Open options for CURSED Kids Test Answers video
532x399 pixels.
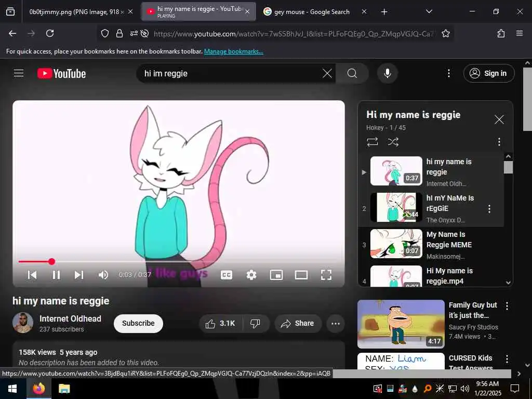tap(507, 359)
